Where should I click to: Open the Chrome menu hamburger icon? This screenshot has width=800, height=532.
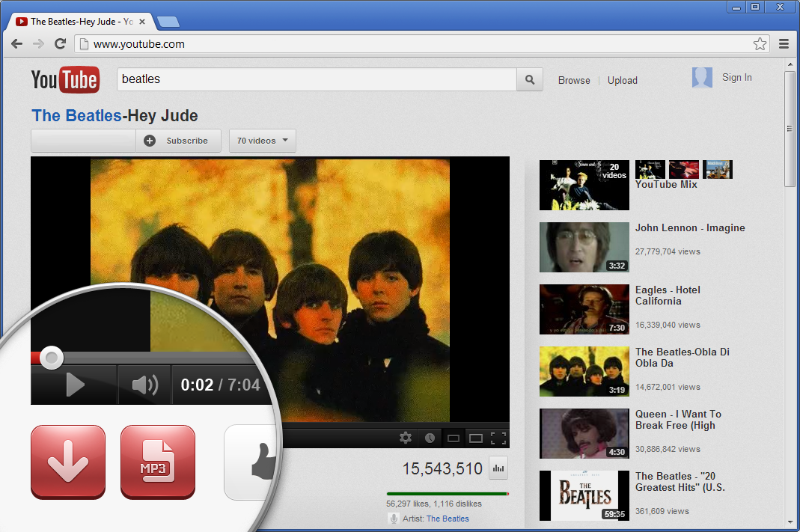pyautogui.click(x=784, y=44)
